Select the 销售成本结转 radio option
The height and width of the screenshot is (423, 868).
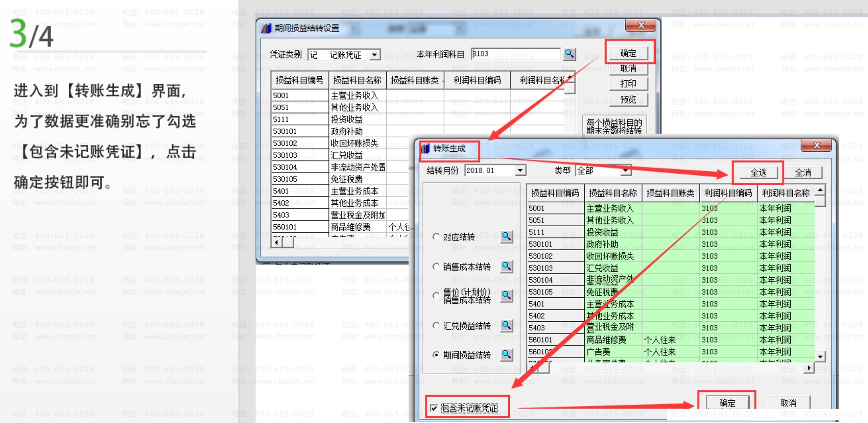pos(436,266)
